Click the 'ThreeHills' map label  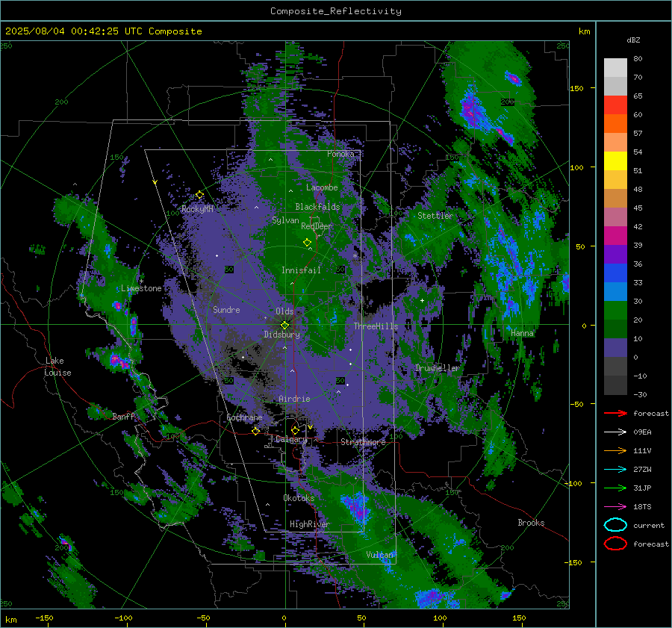click(376, 326)
